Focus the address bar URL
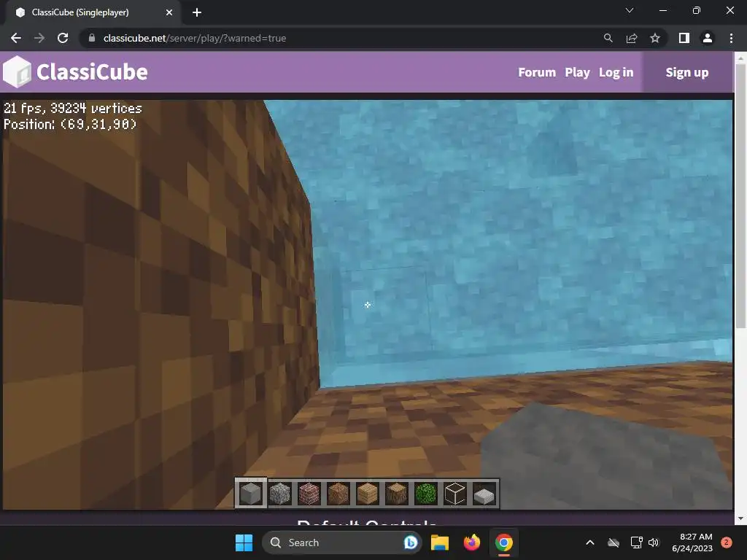This screenshot has height=560, width=747. click(194, 38)
